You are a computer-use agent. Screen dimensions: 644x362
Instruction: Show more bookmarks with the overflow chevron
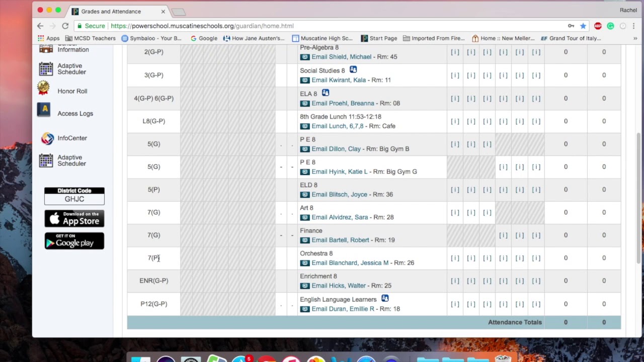(x=635, y=38)
